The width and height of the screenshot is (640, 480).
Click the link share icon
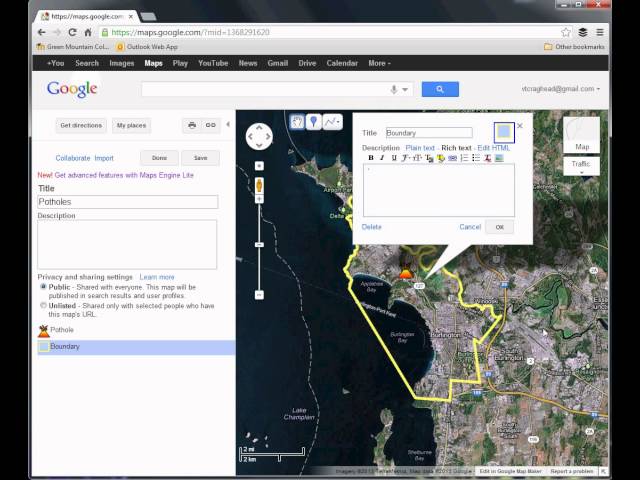[x=211, y=125]
